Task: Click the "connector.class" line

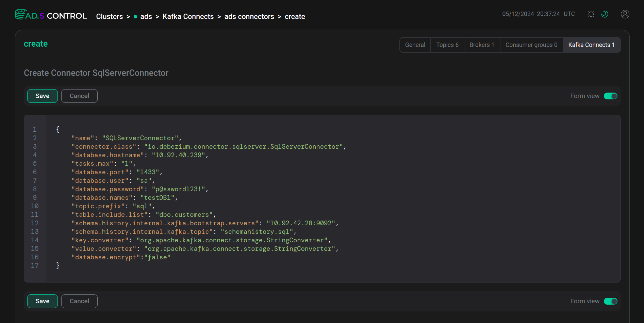Action: pyautogui.click(x=209, y=147)
